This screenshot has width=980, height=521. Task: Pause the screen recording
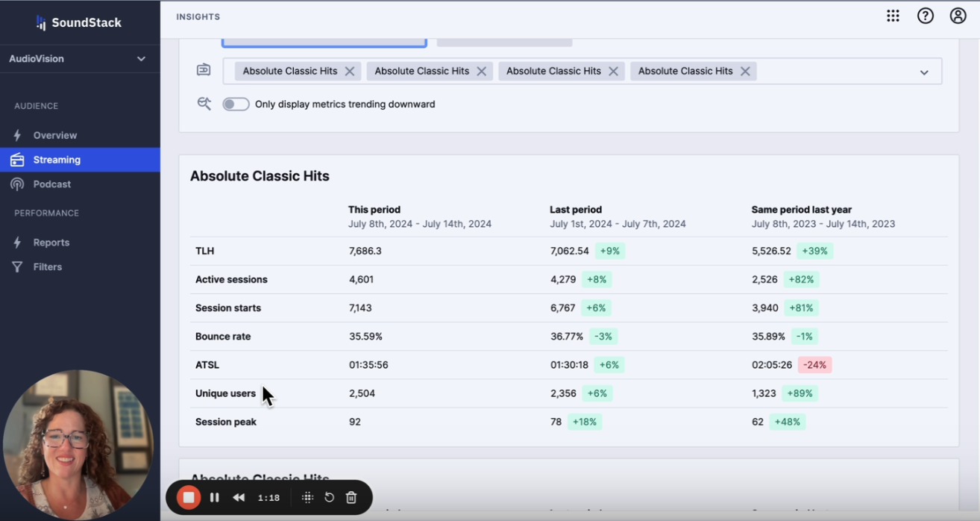coord(214,497)
